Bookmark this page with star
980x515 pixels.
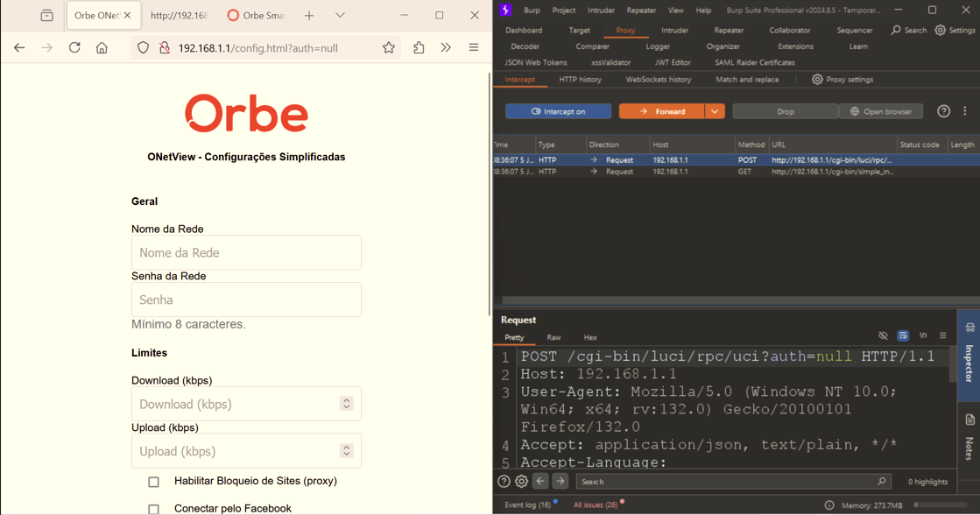click(x=389, y=47)
